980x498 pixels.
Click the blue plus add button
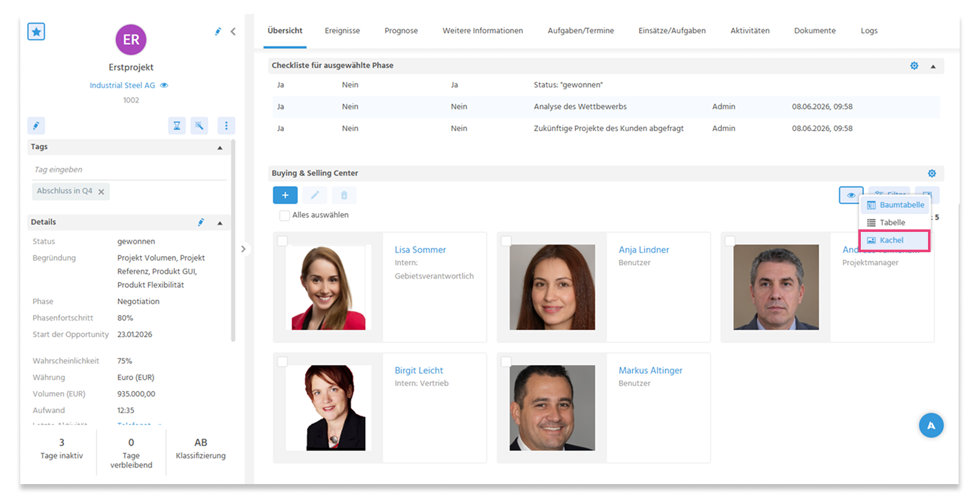click(x=285, y=195)
